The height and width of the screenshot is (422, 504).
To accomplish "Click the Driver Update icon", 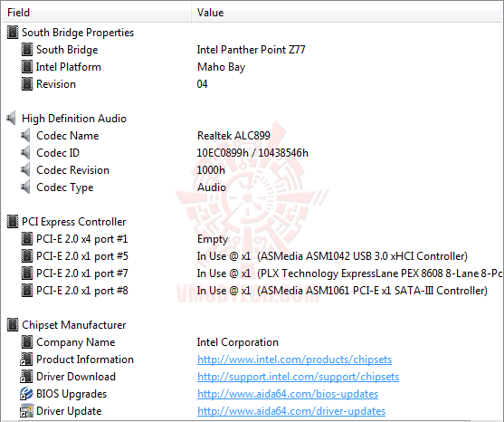I will [26, 411].
